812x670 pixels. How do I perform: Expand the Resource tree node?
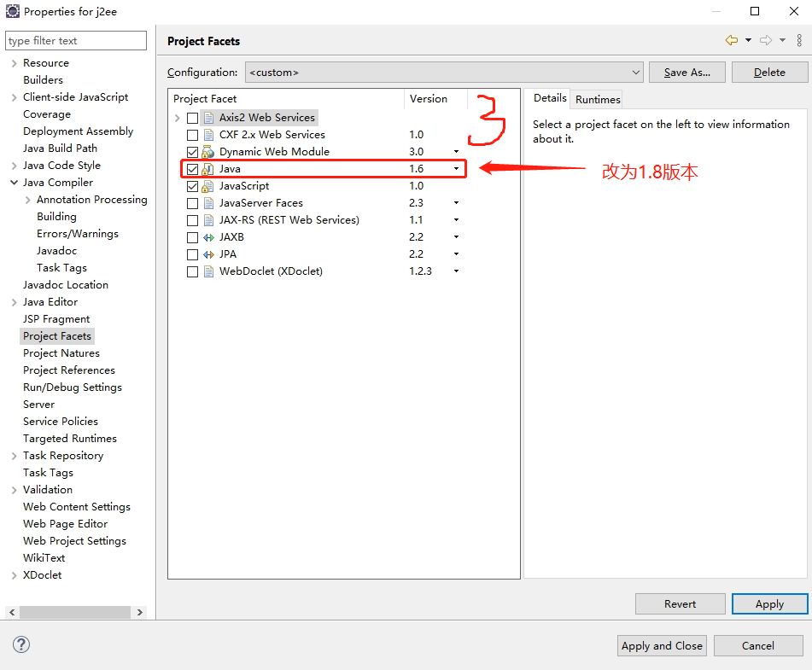14,63
